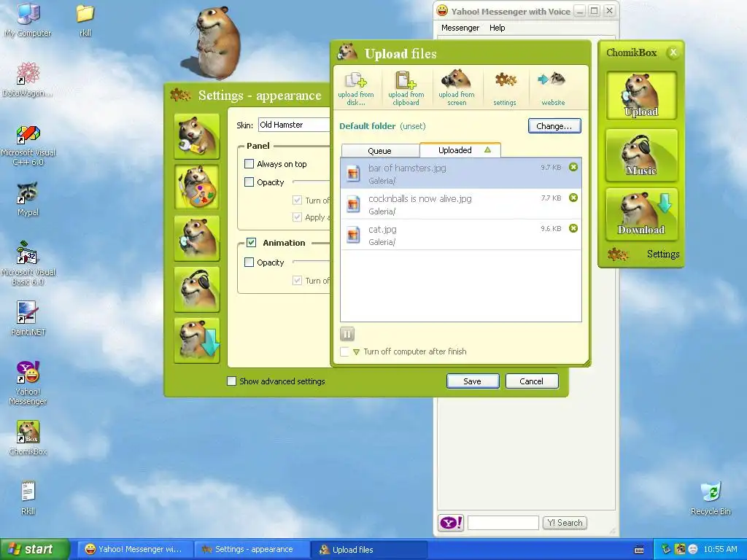Open website link in Upload files toolbar
Screen dimensions: 747x560
point(553,88)
